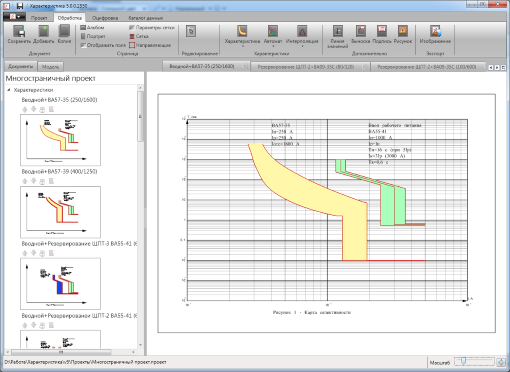The height and width of the screenshot is (372, 510).
Task: Click the Интерполяция icon
Action: click(302, 31)
